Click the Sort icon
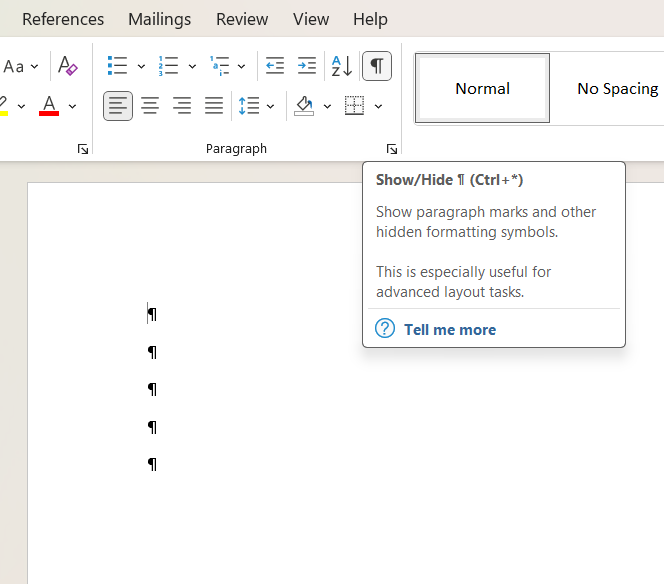Image resolution: width=664 pixels, height=584 pixels. coord(341,66)
